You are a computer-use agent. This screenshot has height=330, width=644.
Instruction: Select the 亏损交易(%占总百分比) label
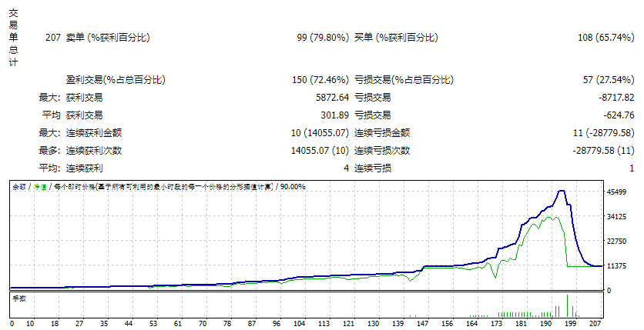pyautogui.click(x=404, y=80)
